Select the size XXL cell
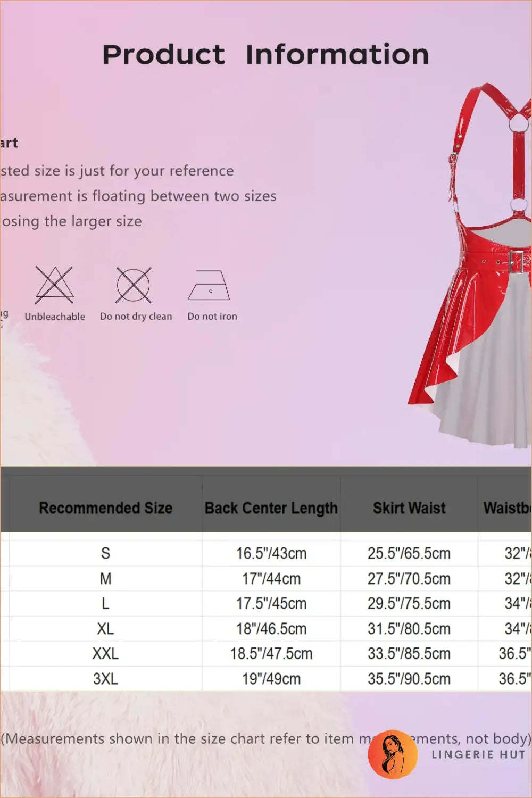 (x=105, y=653)
